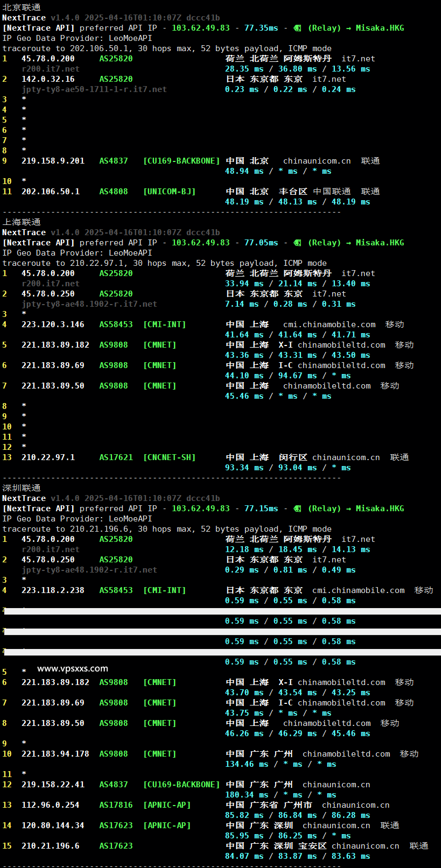Select the hop IP 219.158.22.41

pos(53,785)
